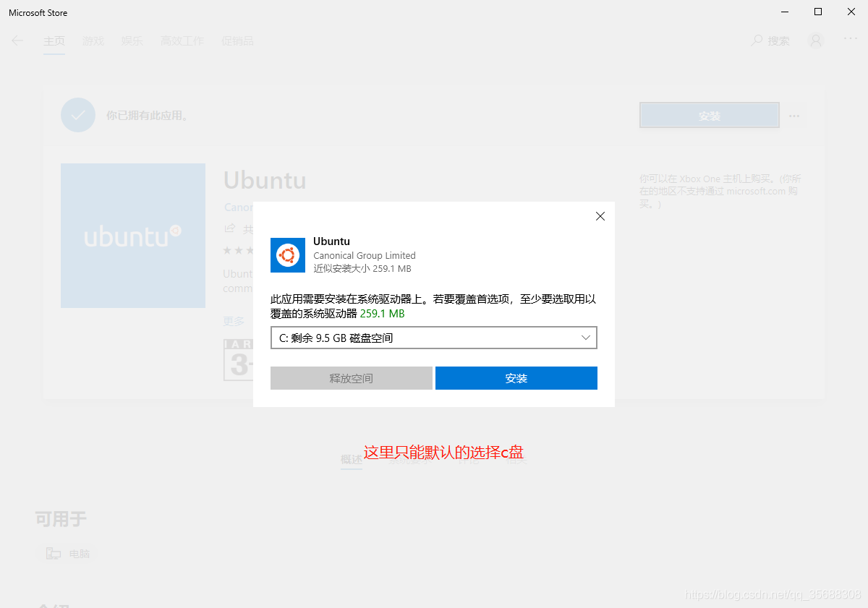
Task: Click the share icon under Ubuntu title
Action: point(230,228)
